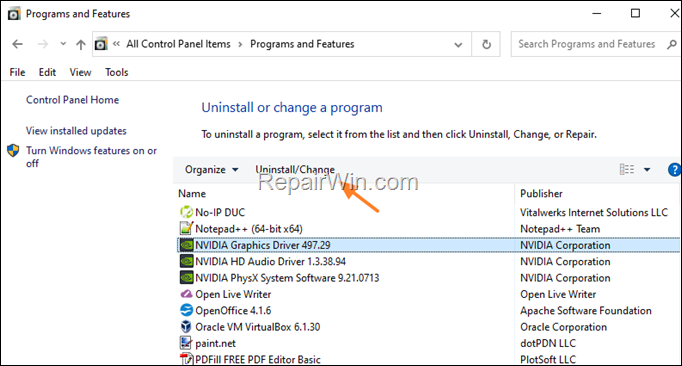Select OpenOffice 4.1.6 in the list

click(x=233, y=311)
